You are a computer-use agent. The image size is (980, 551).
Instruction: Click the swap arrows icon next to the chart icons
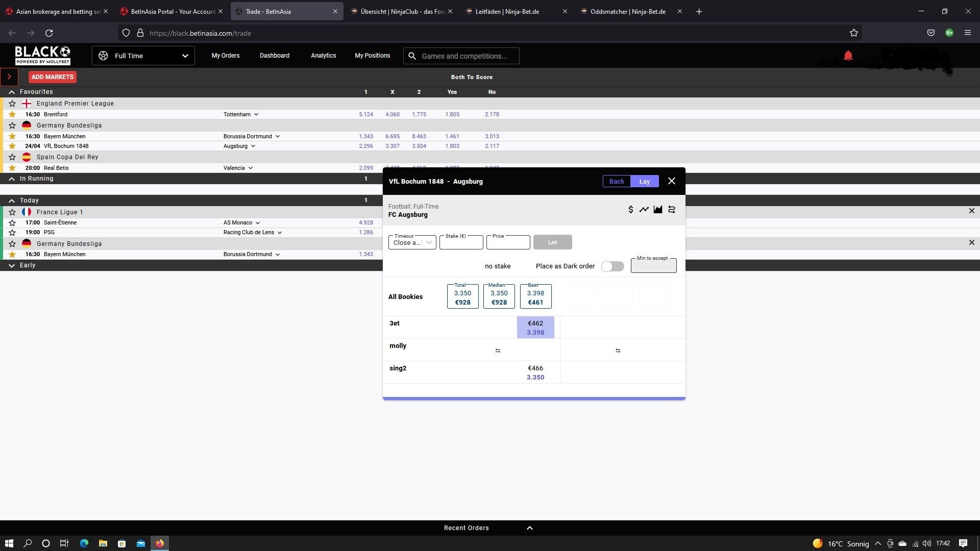coord(672,210)
